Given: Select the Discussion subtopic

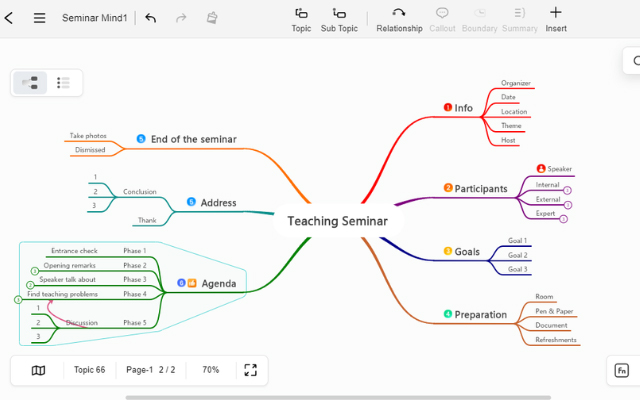Looking at the screenshot, I should [82, 322].
